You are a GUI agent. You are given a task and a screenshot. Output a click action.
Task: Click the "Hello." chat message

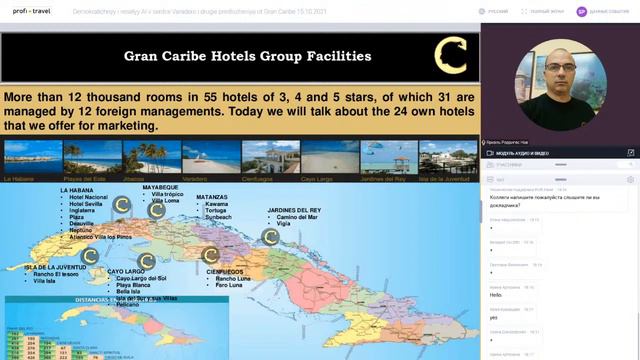[x=496, y=295]
